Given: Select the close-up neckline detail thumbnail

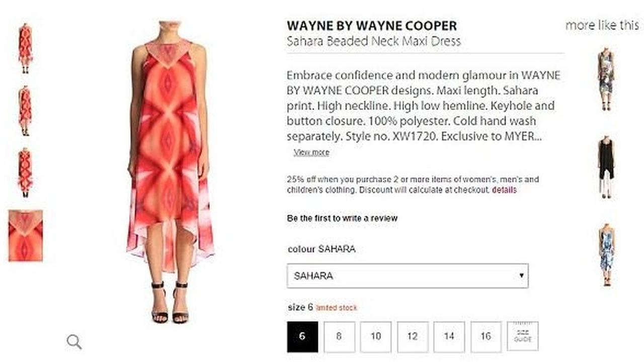Looking at the screenshot, I should [26, 236].
